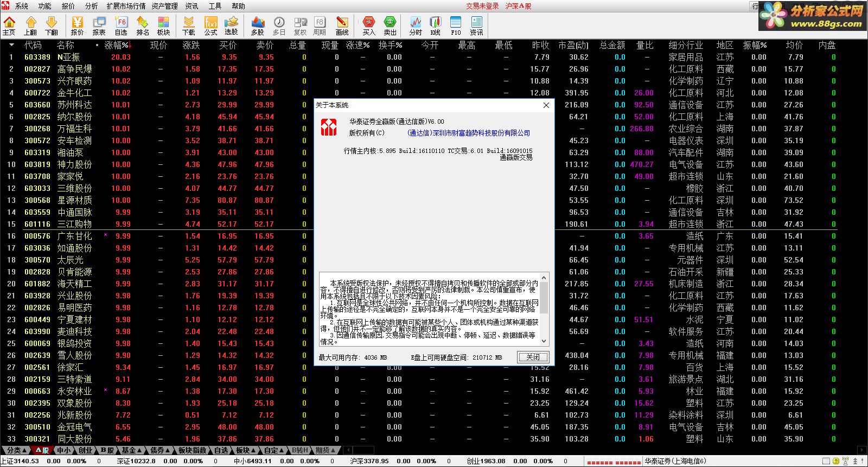Switch to the 中小 bottom tab
The image size is (868, 467).
[x=63, y=450]
